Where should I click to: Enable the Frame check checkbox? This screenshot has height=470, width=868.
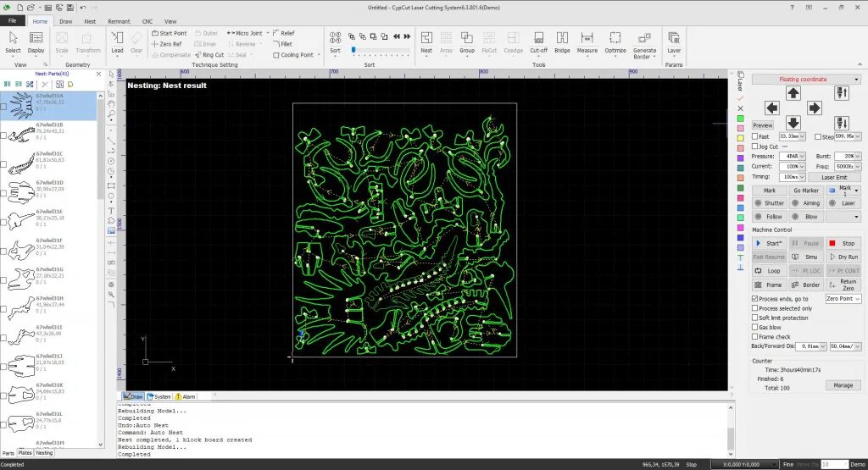[755, 336]
